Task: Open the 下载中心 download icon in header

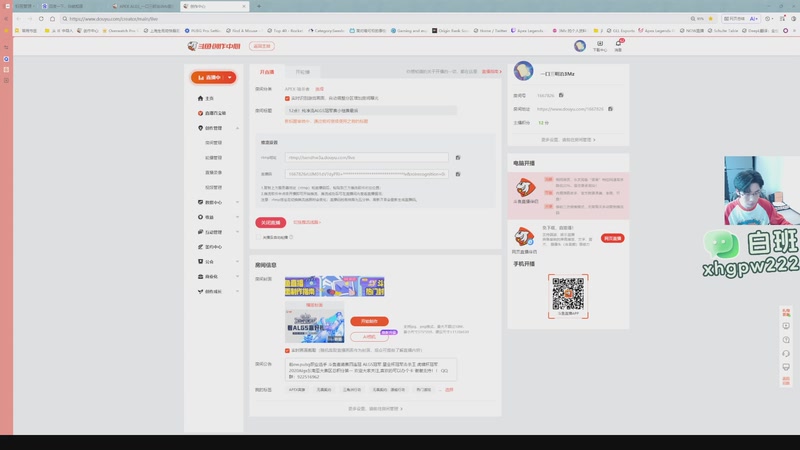Action: 599,46
